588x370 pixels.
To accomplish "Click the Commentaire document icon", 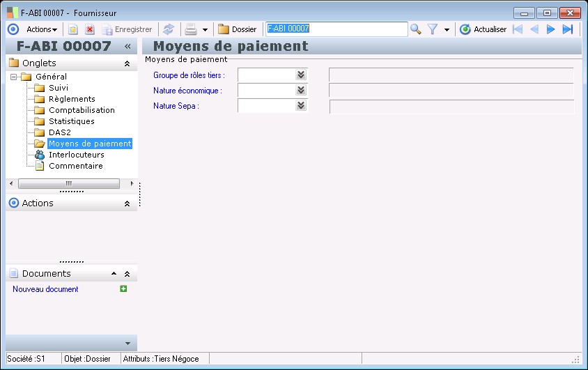I will [x=40, y=166].
